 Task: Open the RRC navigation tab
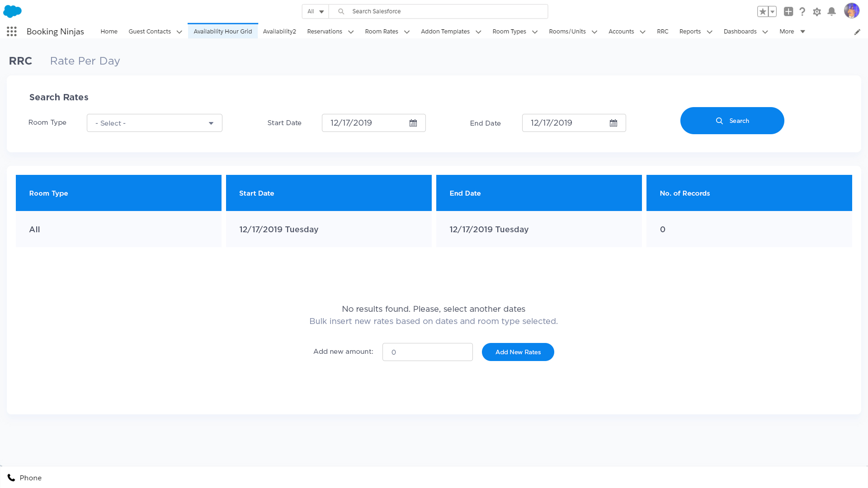pos(663,31)
